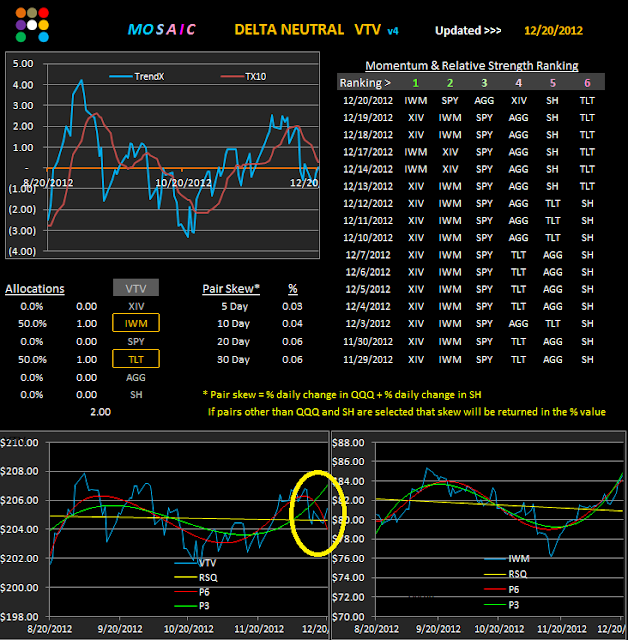
Task: Click XIV in the 12/20/2012 ranking row
Action: coord(519,100)
